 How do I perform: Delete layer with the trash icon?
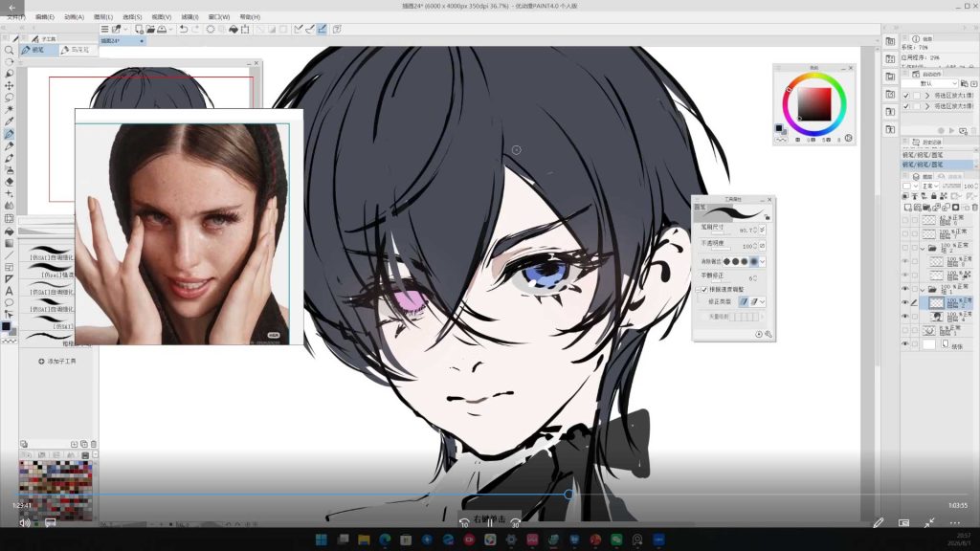(x=974, y=208)
